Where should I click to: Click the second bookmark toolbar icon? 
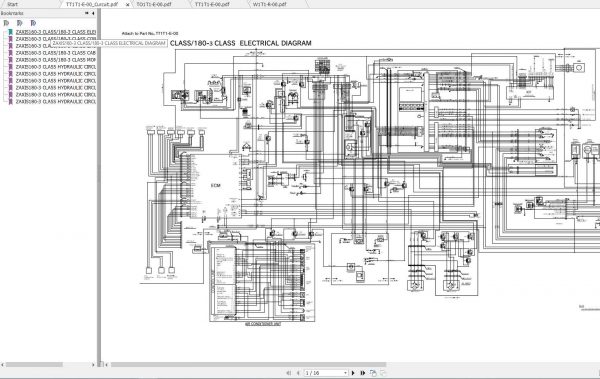tap(20, 23)
